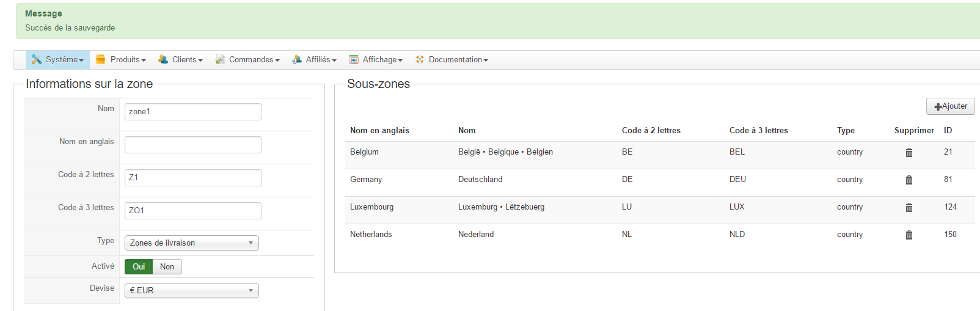The width and height of the screenshot is (980, 311).
Task: Click the Système wrench icon
Action: click(x=37, y=59)
